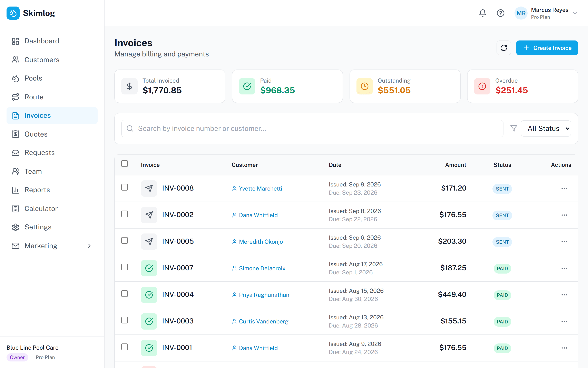The width and height of the screenshot is (588, 368).
Task: Open the Calculator page
Action: click(52, 209)
